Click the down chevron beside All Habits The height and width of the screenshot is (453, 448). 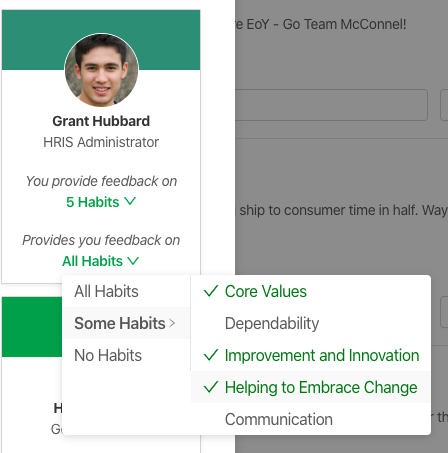133,261
